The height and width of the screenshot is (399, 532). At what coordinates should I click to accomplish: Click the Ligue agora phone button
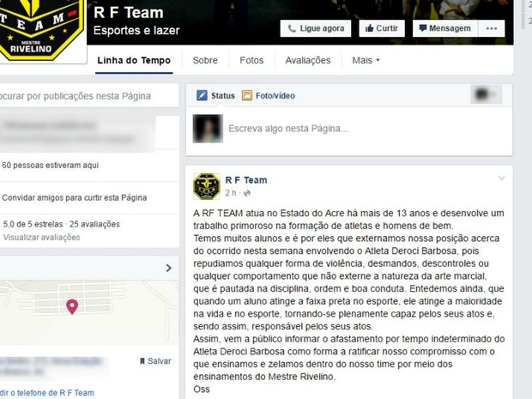316,28
